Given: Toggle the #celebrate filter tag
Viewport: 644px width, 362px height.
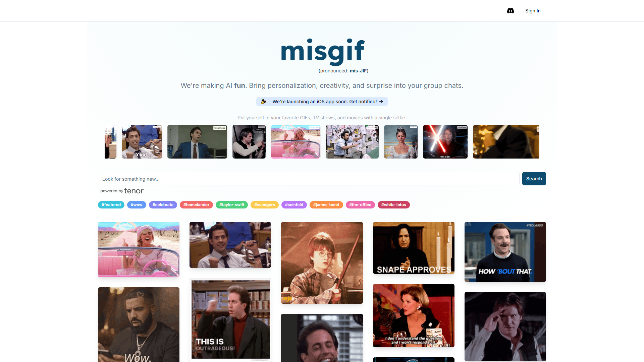Looking at the screenshot, I should [x=163, y=204].
